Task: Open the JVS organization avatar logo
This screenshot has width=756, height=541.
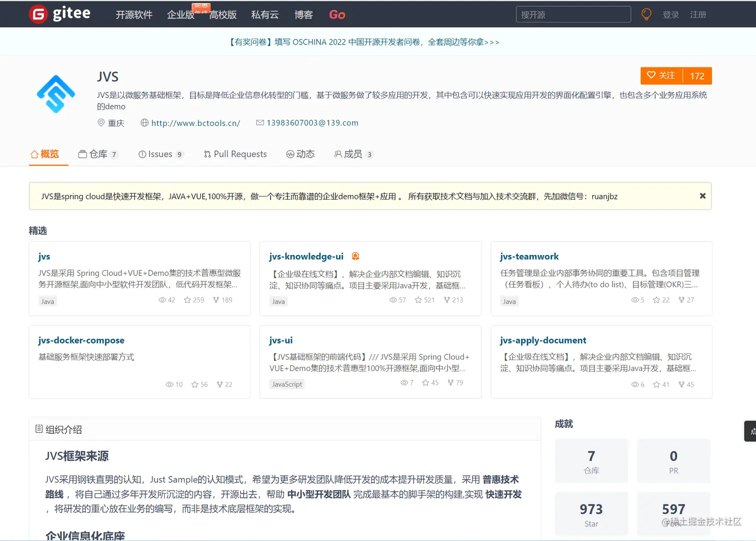Action: click(56, 93)
